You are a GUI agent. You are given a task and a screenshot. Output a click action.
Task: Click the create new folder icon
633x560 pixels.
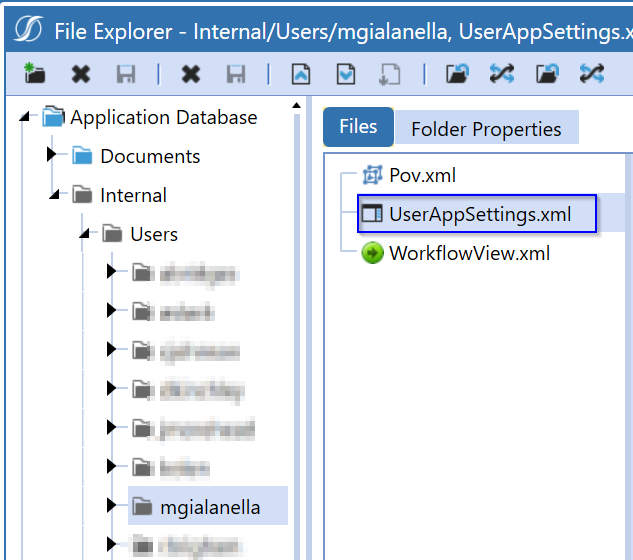34,73
